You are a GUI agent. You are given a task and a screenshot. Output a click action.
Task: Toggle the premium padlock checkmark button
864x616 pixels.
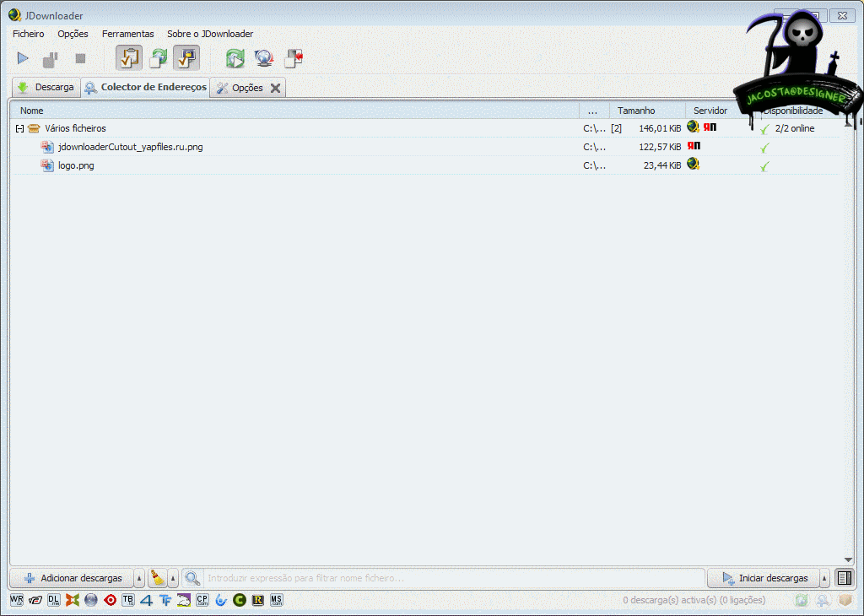tap(186, 58)
